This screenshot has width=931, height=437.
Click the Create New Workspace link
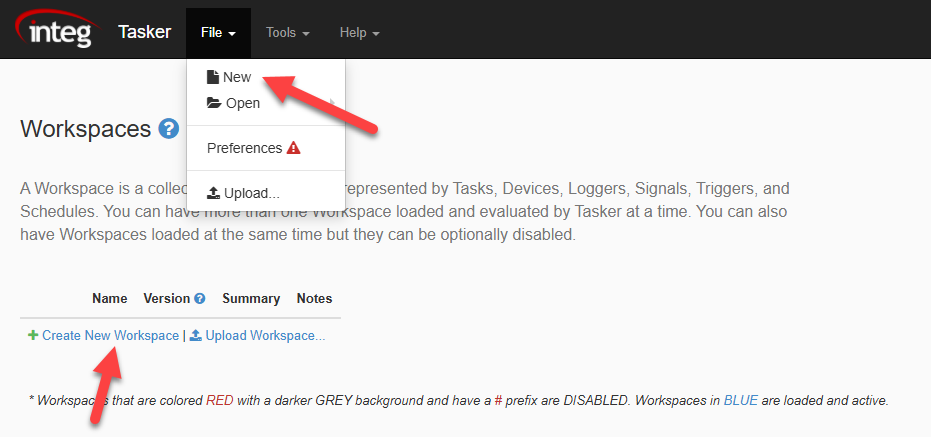[110, 336]
